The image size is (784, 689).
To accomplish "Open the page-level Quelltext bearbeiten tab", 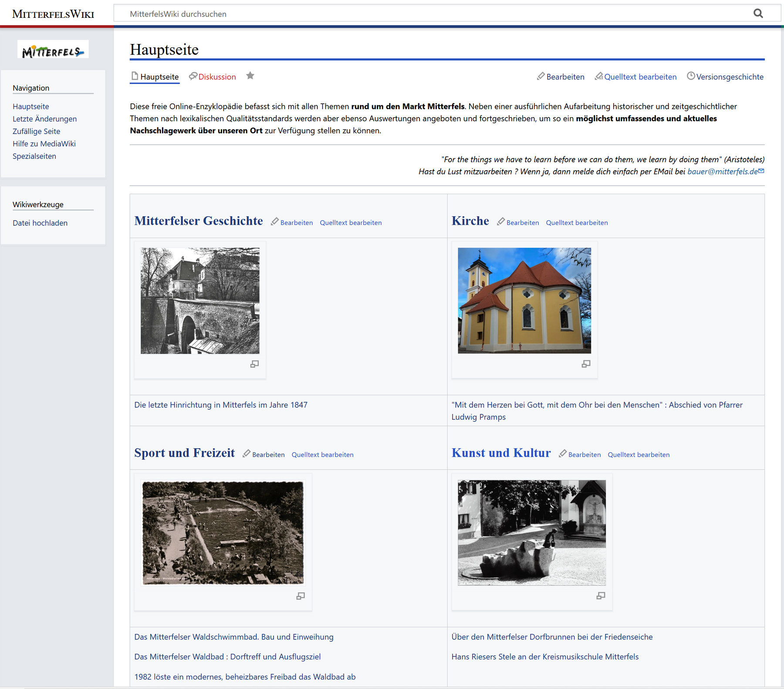I will [x=640, y=77].
